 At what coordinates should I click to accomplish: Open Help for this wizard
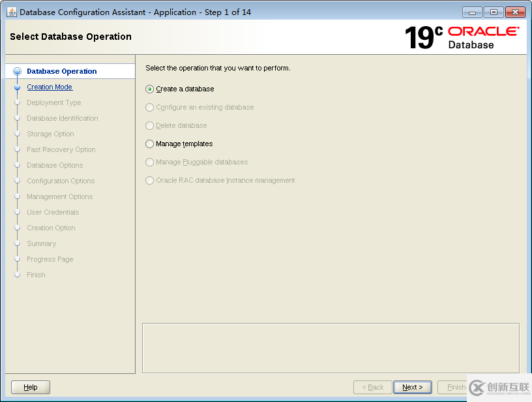pos(31,387)
